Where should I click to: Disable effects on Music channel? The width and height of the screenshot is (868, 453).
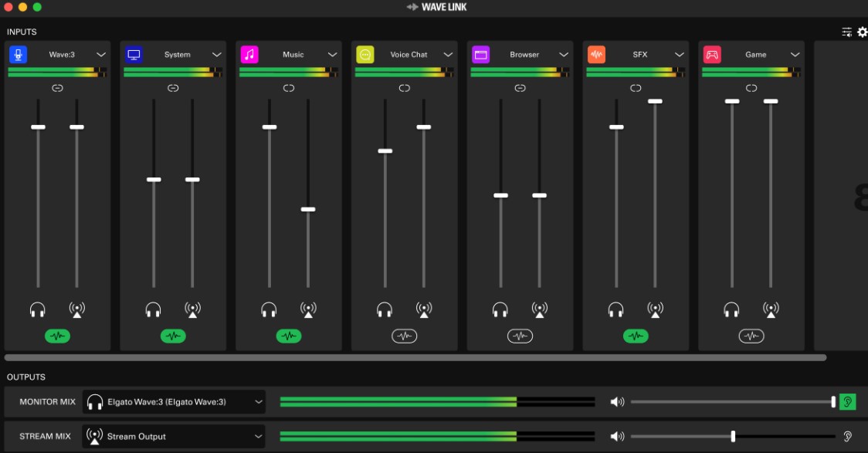click(x=289, y=336)
